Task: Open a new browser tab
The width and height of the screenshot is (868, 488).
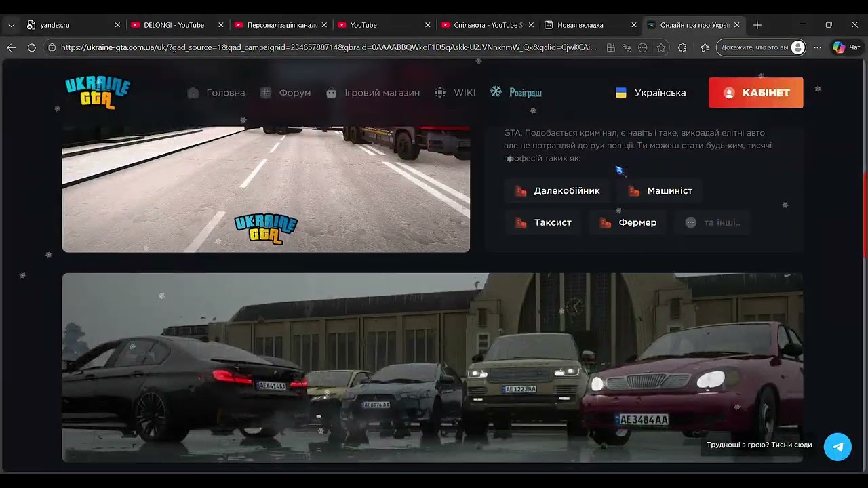Action: 757,25
